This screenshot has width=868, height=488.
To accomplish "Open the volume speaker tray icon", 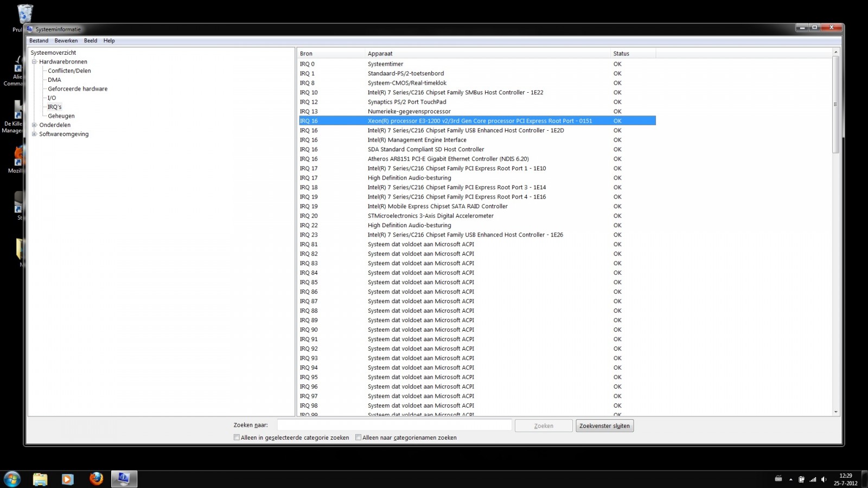I will click(x=824, y=479).
